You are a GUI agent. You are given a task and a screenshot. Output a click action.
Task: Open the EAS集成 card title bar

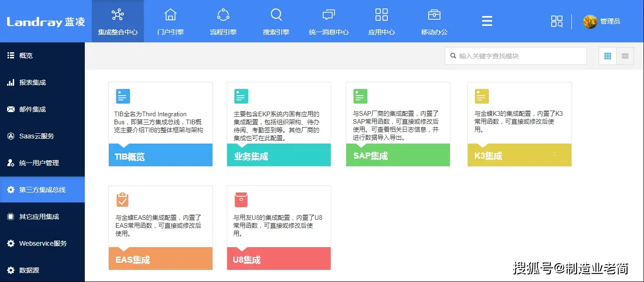161,258
